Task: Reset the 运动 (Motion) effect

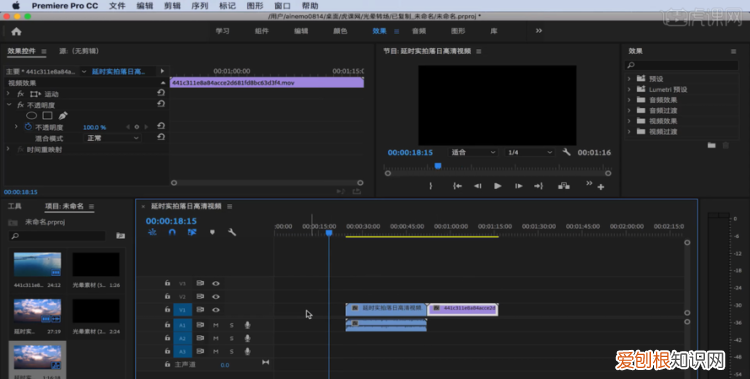Action: (161, 93)
